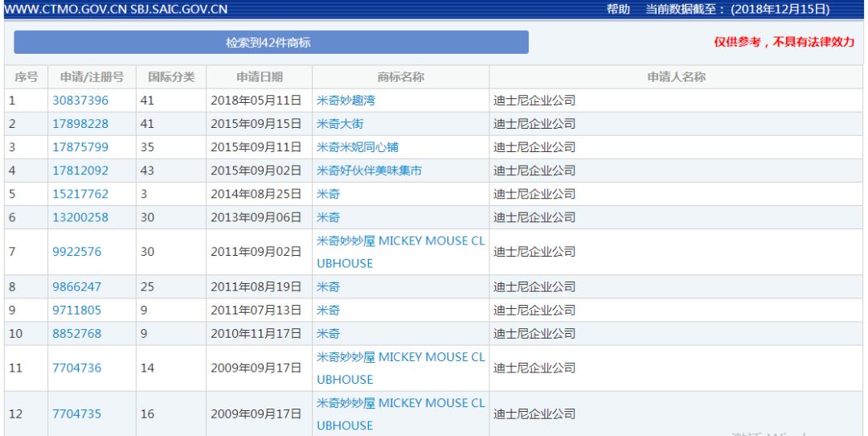Open registration number 30837396
Viewport: 868px width, 436px height.
point(80,101)
